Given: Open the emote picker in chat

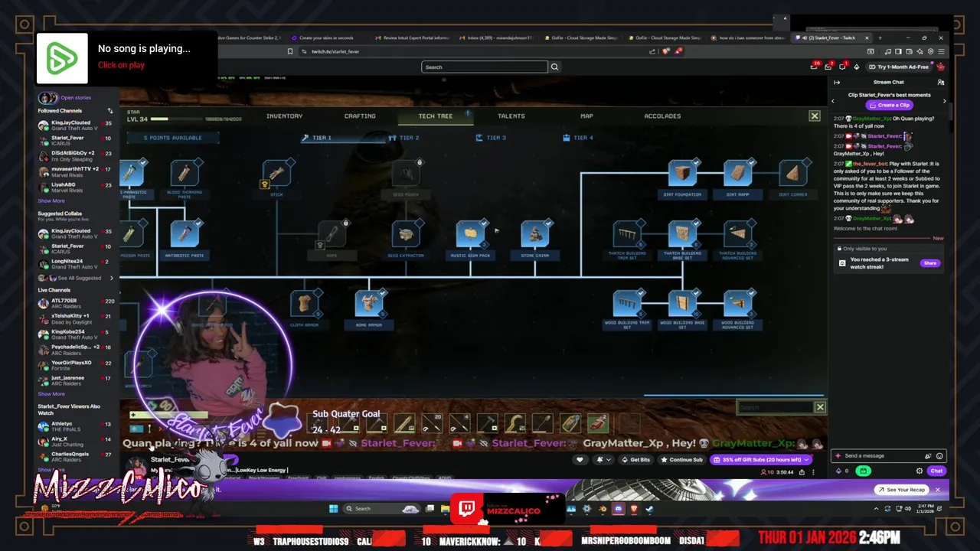Looking at the screenshot, I should coord(939,456).
